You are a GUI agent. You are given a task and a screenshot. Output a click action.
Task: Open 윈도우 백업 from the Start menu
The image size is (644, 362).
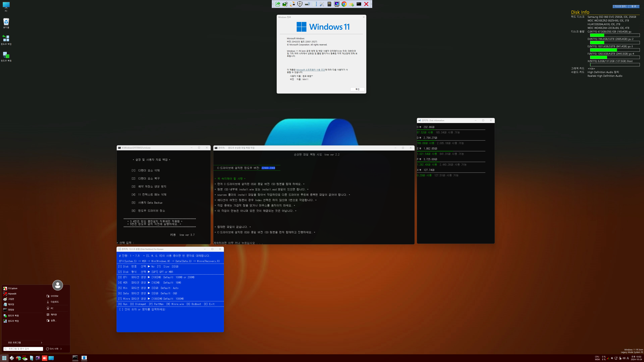[11, 321]
